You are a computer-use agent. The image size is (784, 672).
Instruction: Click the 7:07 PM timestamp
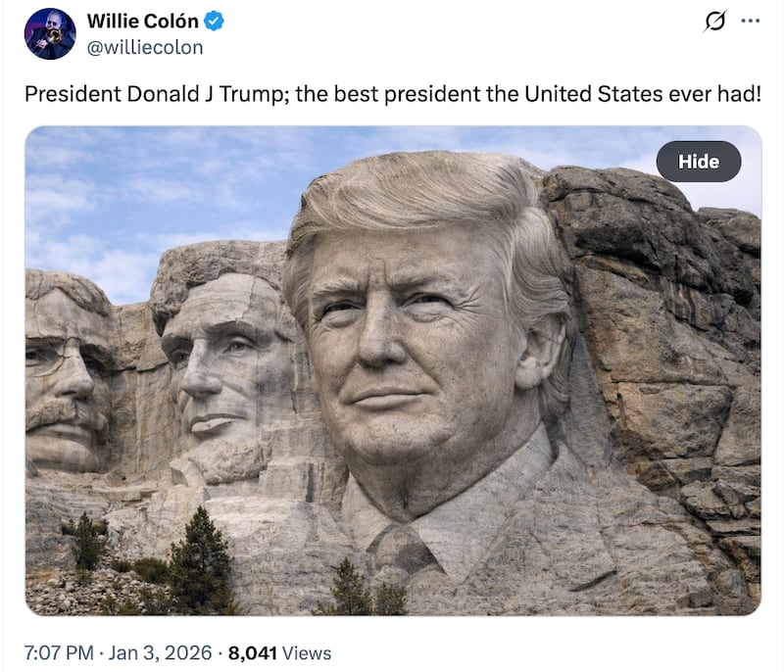(x=59, y=652)
